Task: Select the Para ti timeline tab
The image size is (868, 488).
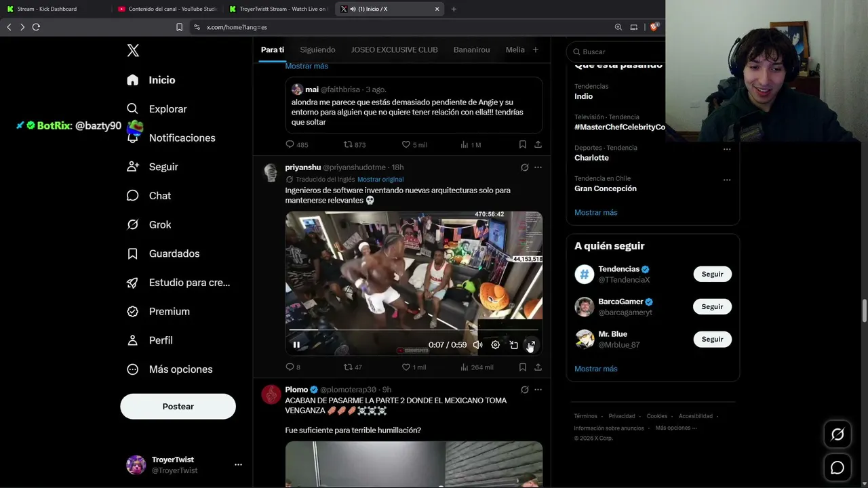Action: (273, 49)
